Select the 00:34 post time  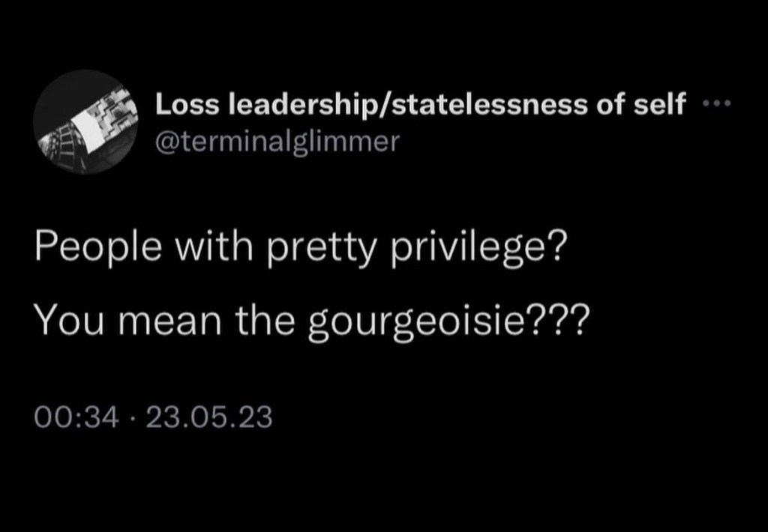tap(77, 417)
